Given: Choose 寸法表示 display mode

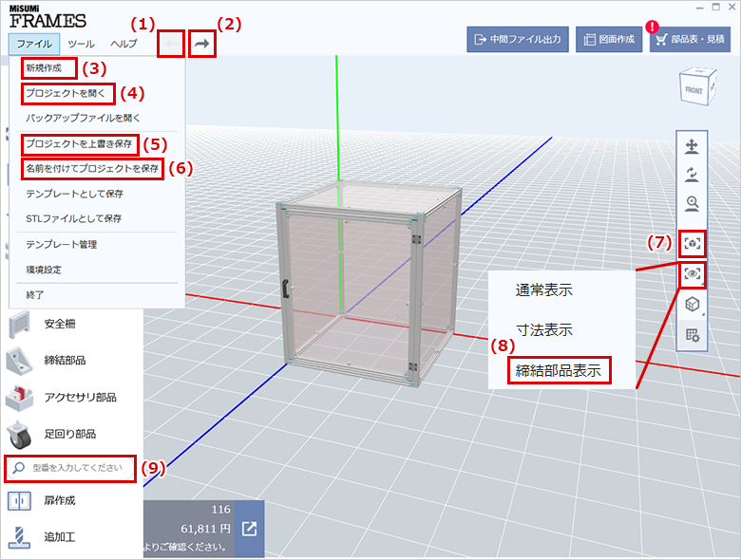Looking at the screenshot, I should coord(544,330).
